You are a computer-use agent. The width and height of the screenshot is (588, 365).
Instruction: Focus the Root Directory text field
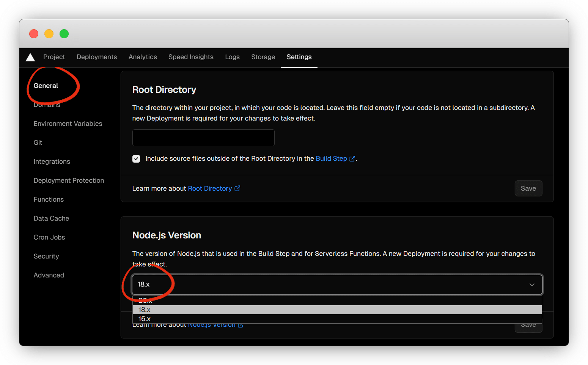[203, 138]
